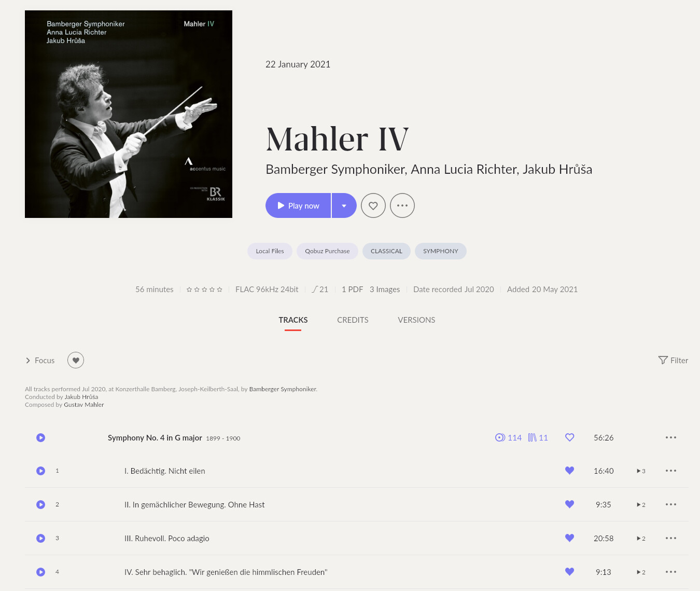Click the album favorite heart icon
The image size is (700, 591).
pyautogui.click(x=373, y=205)
